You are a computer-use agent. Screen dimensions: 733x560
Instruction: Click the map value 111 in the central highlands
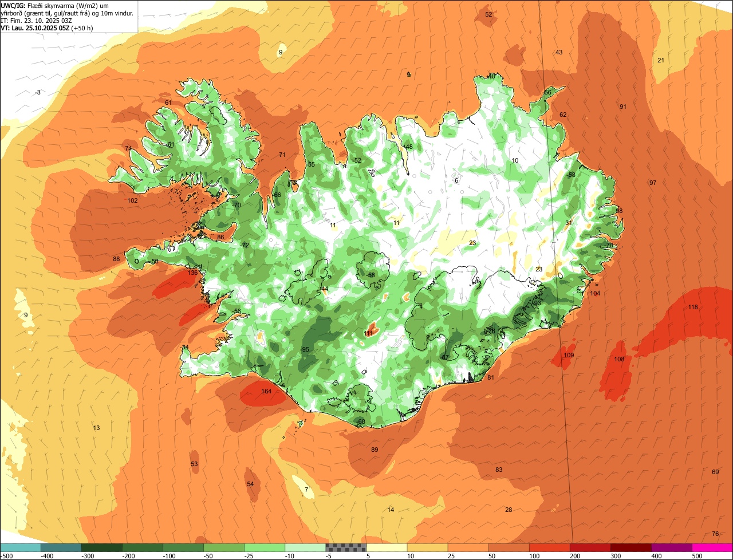369,333
